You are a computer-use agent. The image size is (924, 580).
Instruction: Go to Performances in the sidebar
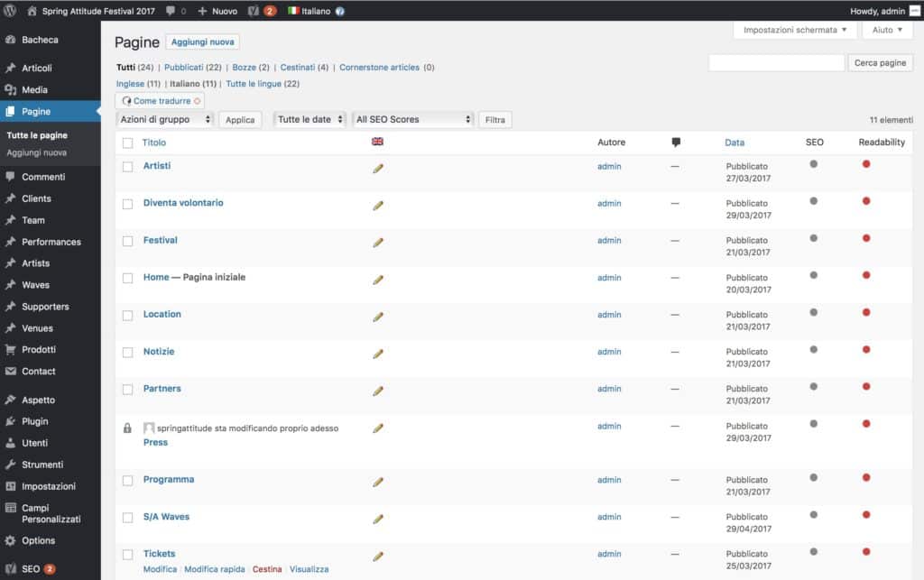(x=51, y=242)
